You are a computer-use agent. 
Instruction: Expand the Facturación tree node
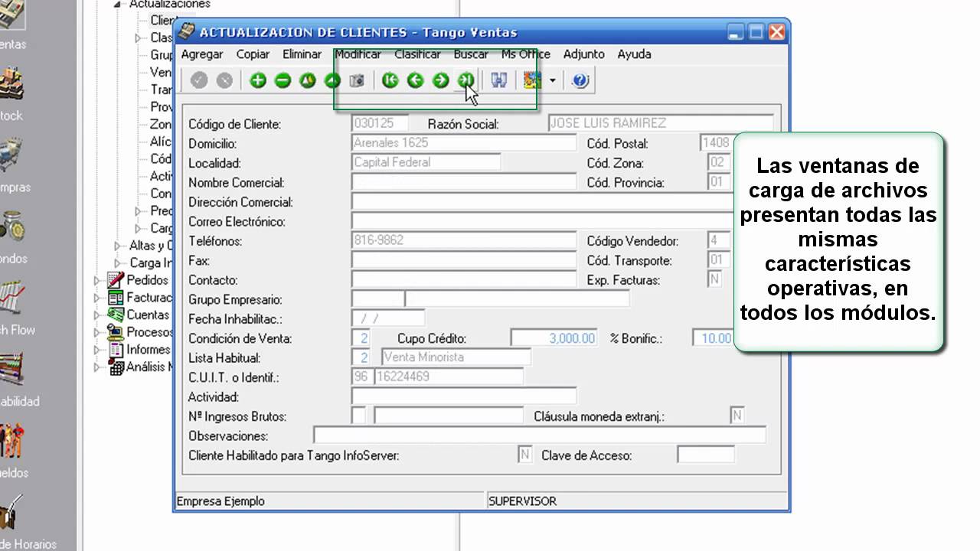pos(97,298)
